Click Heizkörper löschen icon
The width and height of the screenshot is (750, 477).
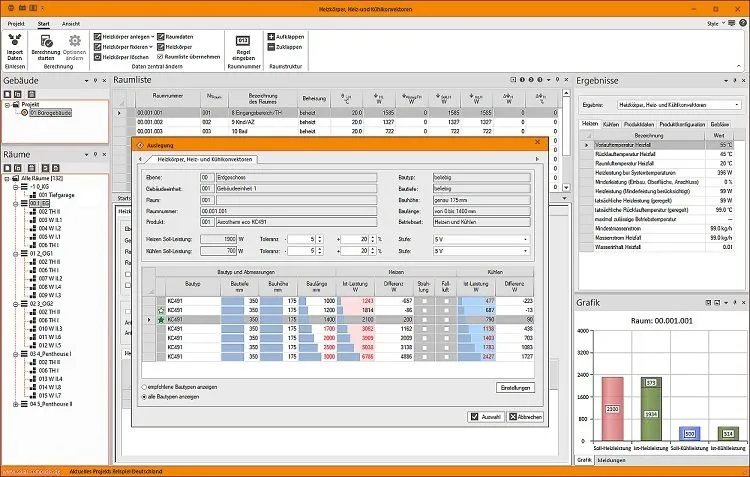(98, 57)
